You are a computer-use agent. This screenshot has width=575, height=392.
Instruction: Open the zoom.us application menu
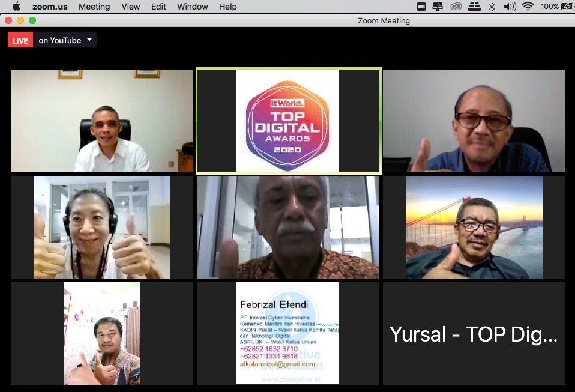[x=50, y=7]
